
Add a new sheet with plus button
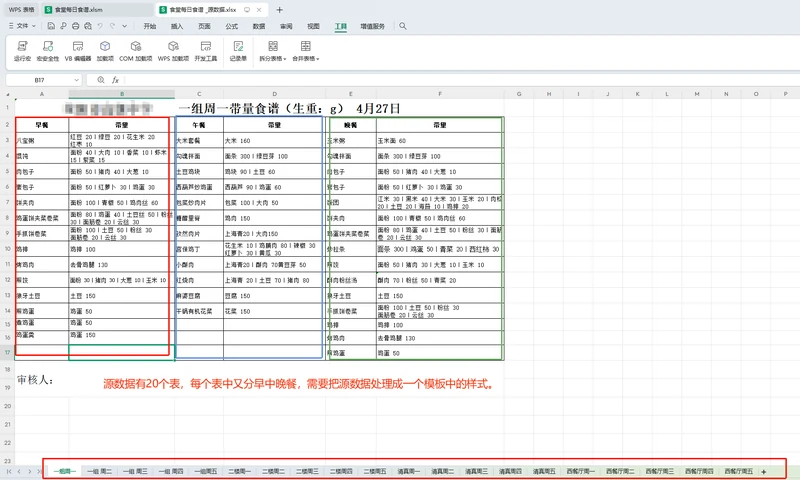pos(764,472)
